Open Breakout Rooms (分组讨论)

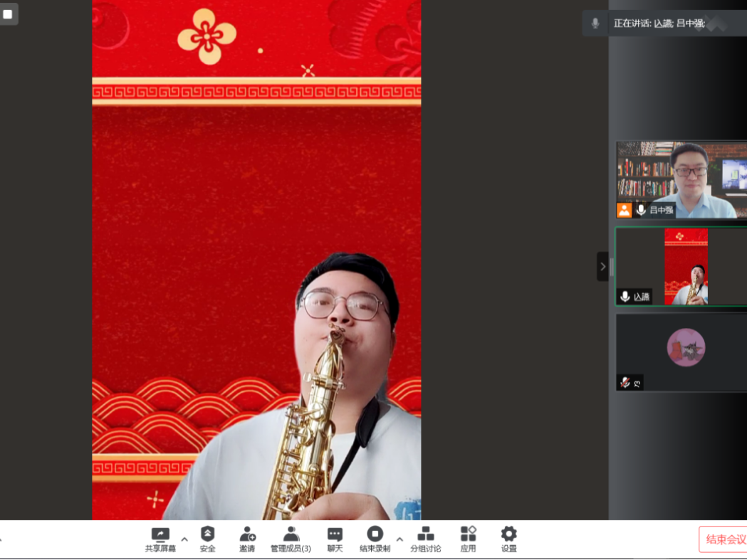point(425,539)
